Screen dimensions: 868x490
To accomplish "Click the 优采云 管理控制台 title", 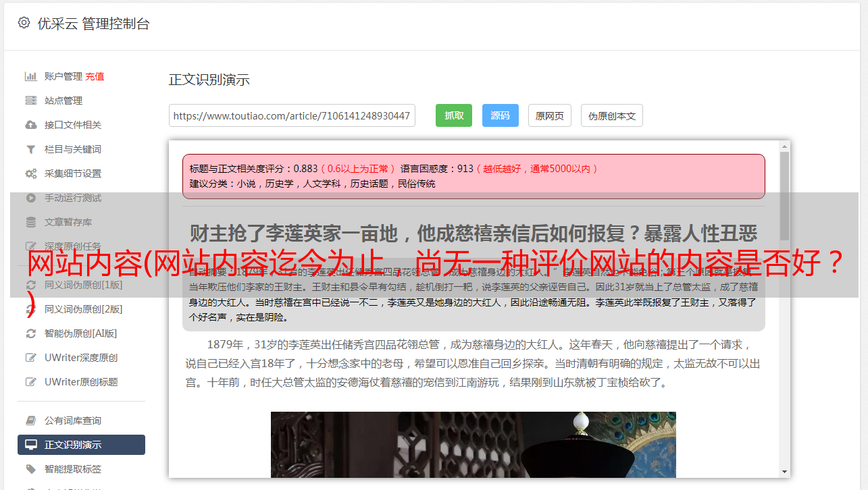I will click(93, 24).
